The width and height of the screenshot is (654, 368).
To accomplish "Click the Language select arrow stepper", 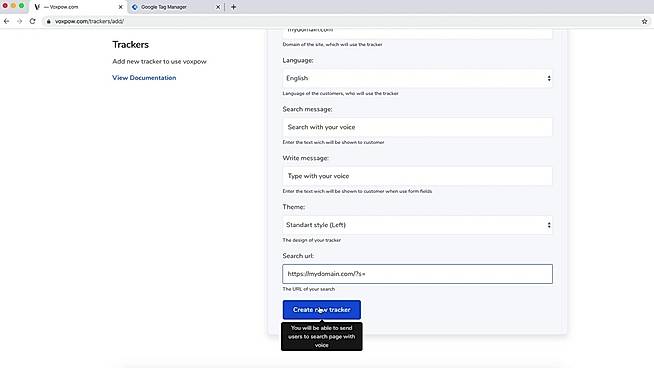I will coord(549,78).
